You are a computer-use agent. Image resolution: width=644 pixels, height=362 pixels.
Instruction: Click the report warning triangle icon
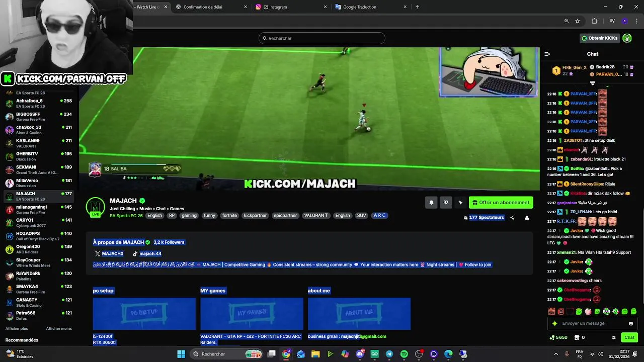(527, 218)
